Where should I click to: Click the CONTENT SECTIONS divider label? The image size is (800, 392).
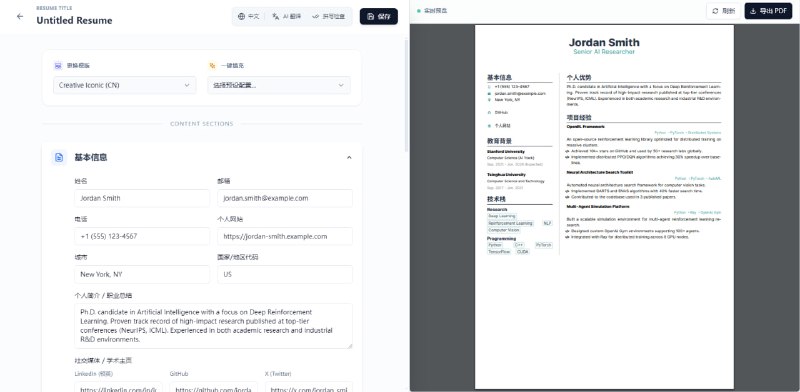(x=202, y=124)
